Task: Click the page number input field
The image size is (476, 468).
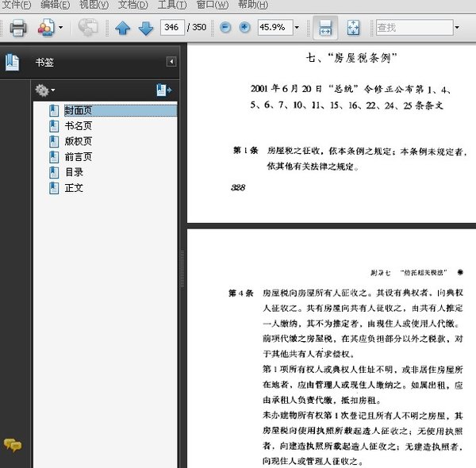Action: pos(170,27)
